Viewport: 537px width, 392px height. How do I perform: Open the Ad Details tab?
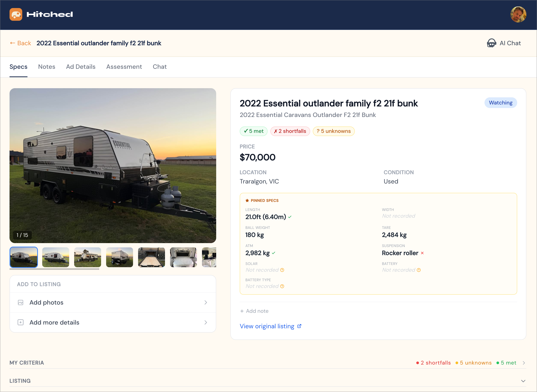(81, 67)
